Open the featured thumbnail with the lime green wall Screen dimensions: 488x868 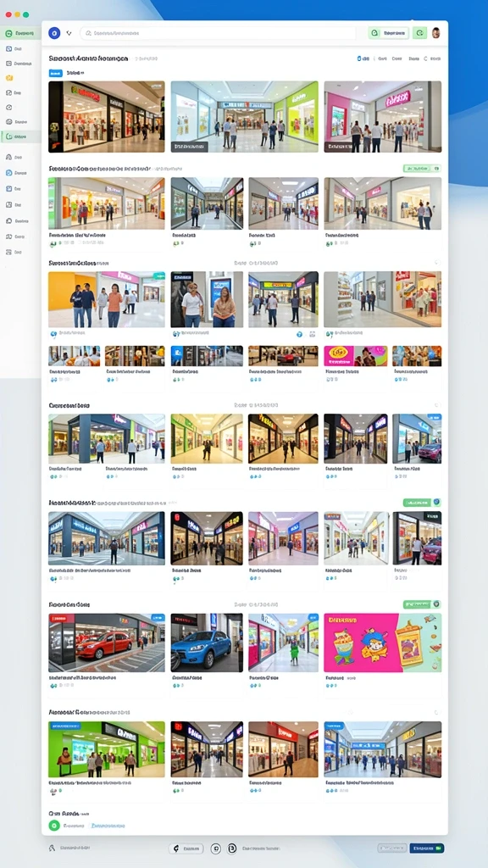245,117
